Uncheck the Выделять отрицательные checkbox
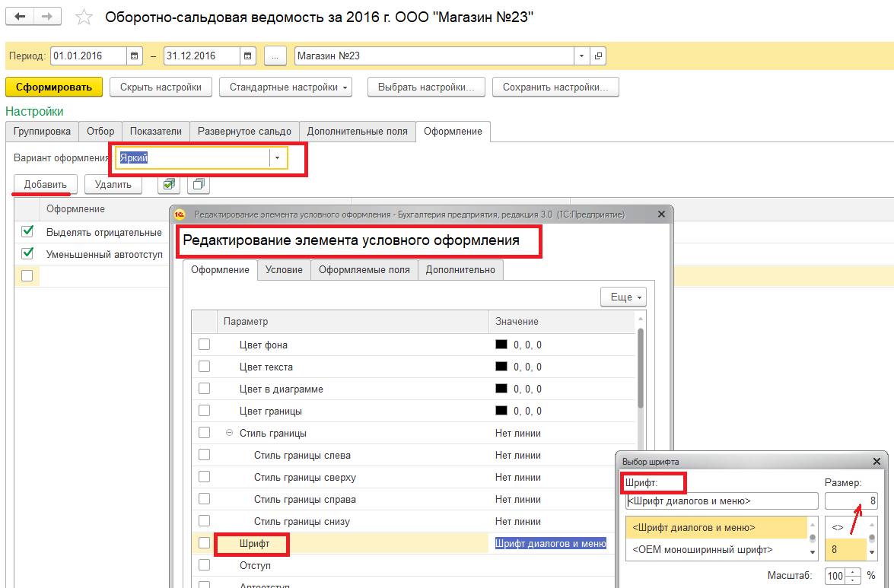This screenshot has width=894, height=588. (x=28, y=231)
